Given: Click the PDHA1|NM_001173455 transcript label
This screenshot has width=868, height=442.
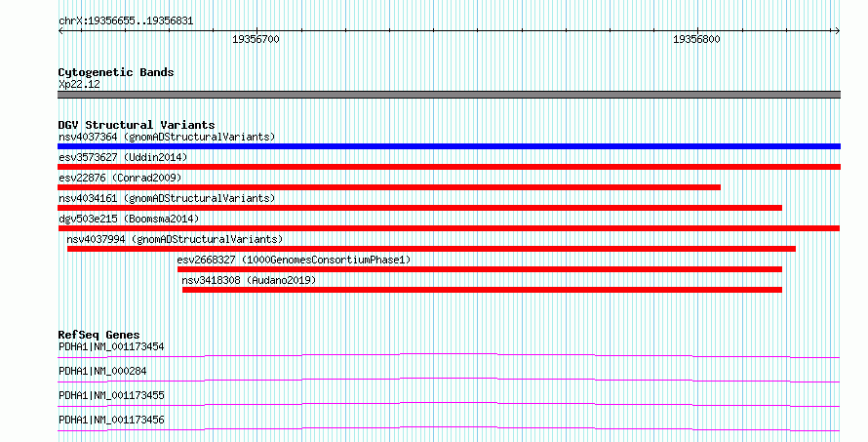Looking at the screenshot, I should click(111, 395).
